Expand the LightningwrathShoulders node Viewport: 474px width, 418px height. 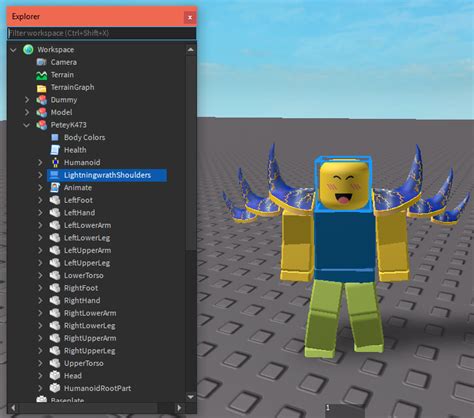[x=40, y=175]
